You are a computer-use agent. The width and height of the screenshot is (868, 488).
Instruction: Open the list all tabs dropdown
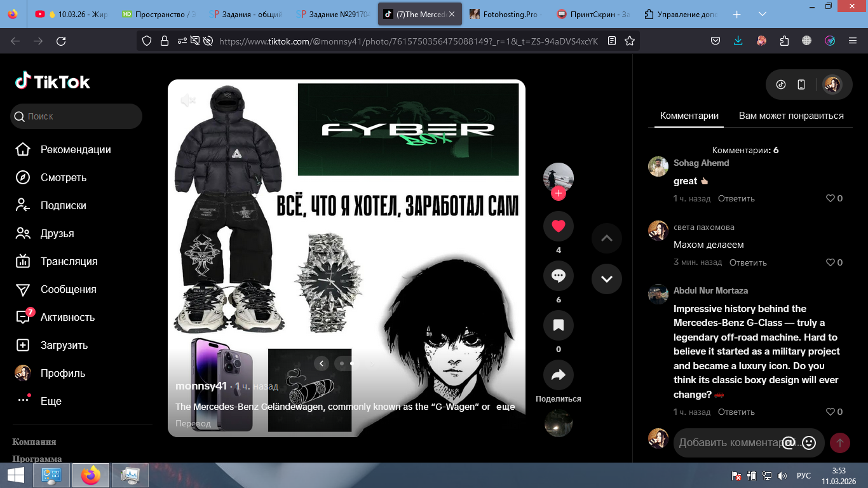[763, 14]
